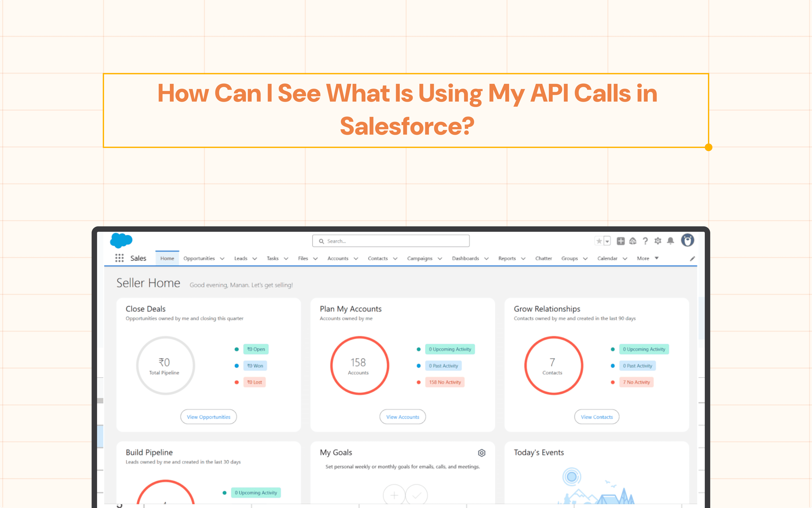This screenshot has width=812, height=508.
Task: Expand the More navigation menu
Action: [648, 258]
